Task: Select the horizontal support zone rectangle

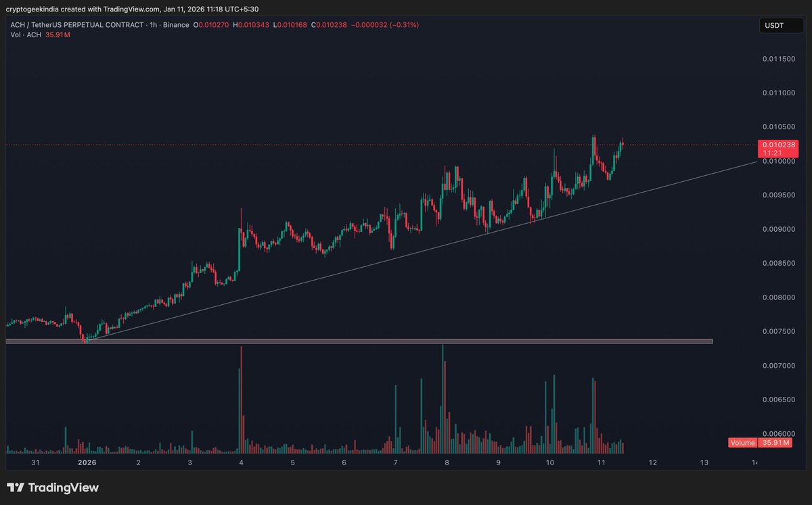Action: coord(359,341)
